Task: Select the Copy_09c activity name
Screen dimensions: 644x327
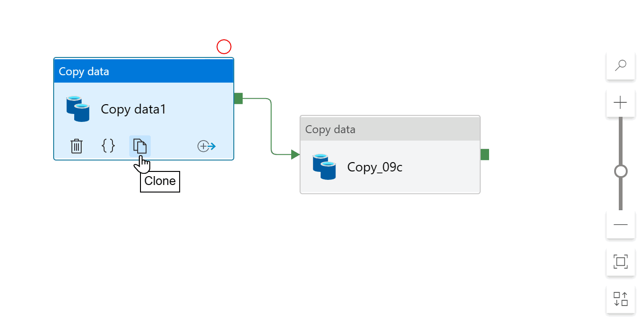Action: 375,167
